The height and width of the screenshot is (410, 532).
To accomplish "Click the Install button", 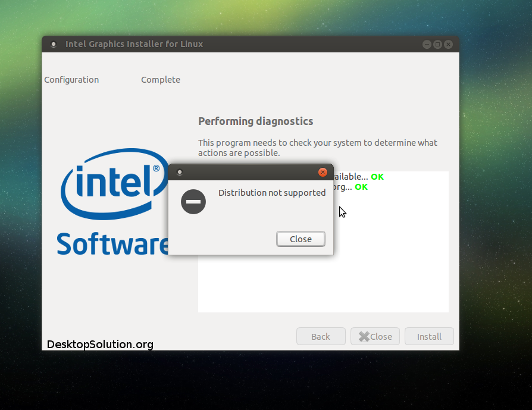I will tap(429, 337).
